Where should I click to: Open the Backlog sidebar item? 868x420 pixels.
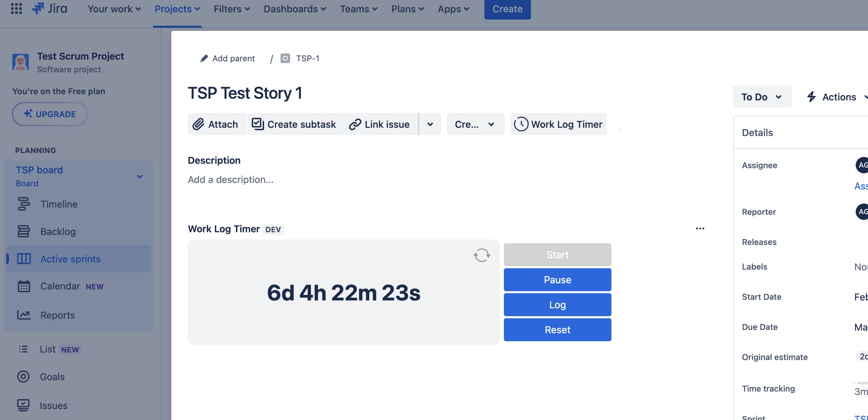tap(58, 232)
